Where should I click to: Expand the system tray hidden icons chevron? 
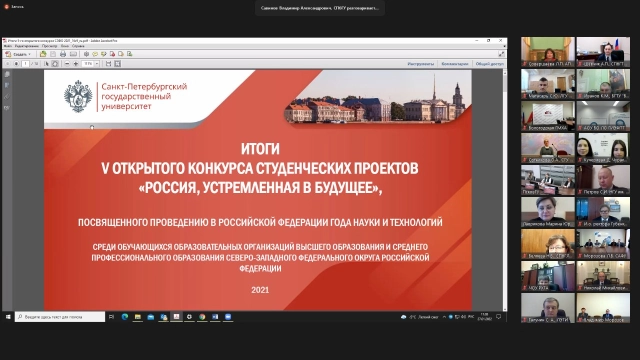(444, 317)
